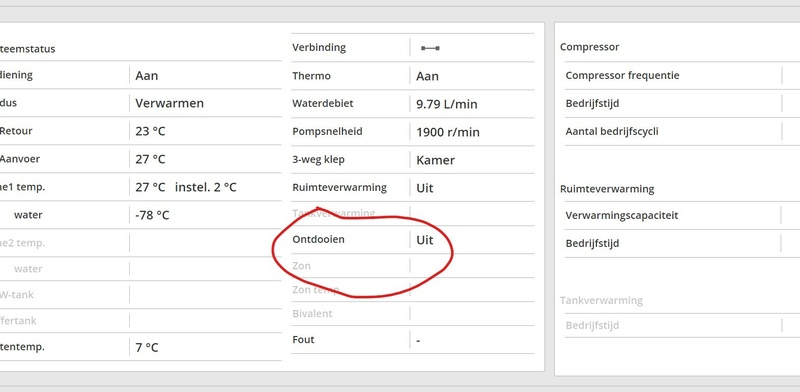Select the '23 °C' Retour temperature value
The width and height of the screenshot is (800, 392).
(150, 131)
